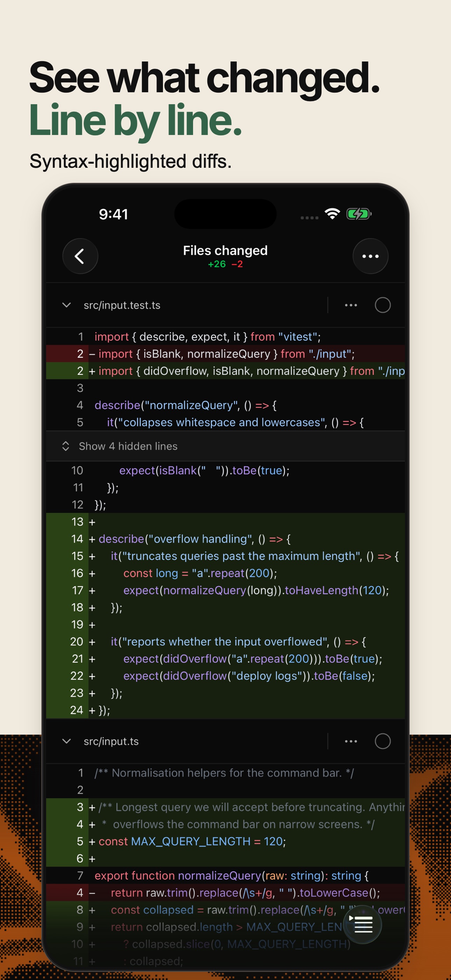Tap the Files changed title
The width and height of the screenshot is (451, 980).
(x=225, y=250)
